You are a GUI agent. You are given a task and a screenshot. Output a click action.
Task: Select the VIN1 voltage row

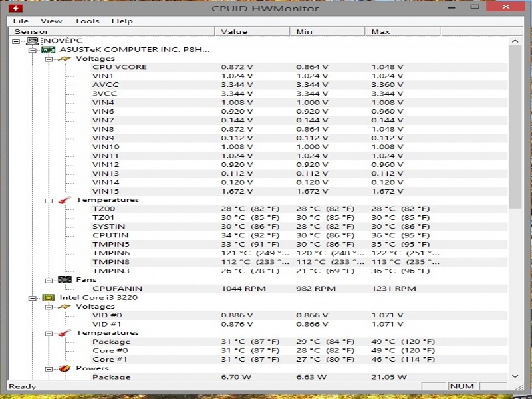click(299, 76)
